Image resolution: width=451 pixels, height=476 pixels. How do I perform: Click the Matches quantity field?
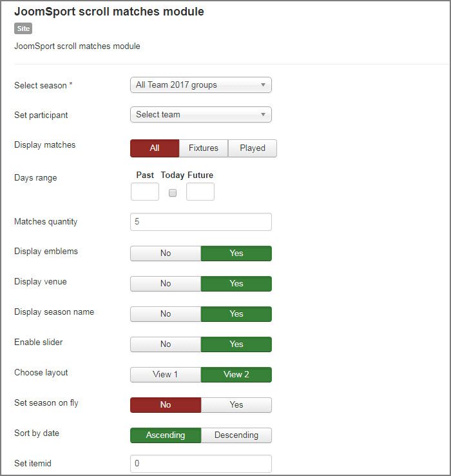201,222
